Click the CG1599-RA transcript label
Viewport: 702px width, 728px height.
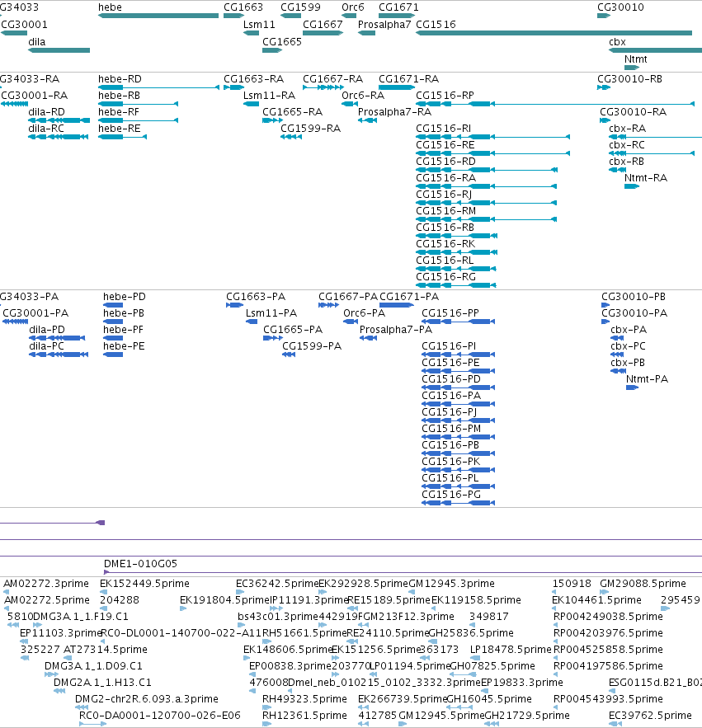coord(311,129)
